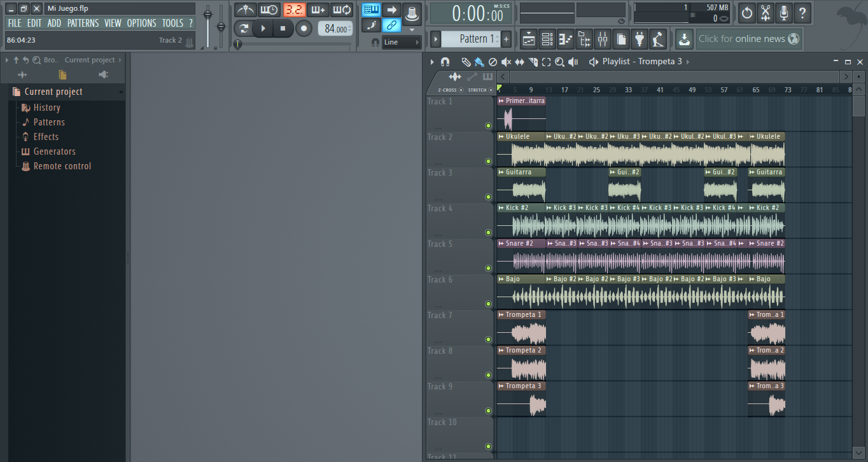Viewport: 868px width, 462px height.
Task: Click the undo history circular arrow icon
Action: tap(747, 12)
